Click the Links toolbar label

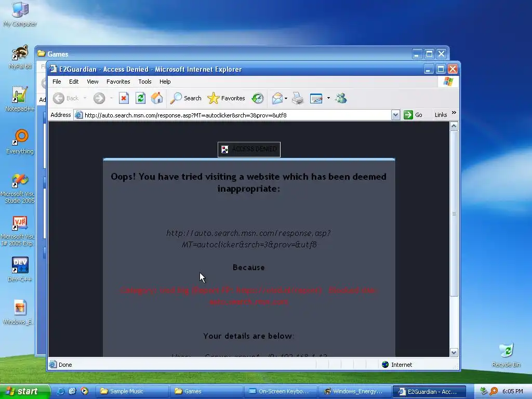click(441, 115)
